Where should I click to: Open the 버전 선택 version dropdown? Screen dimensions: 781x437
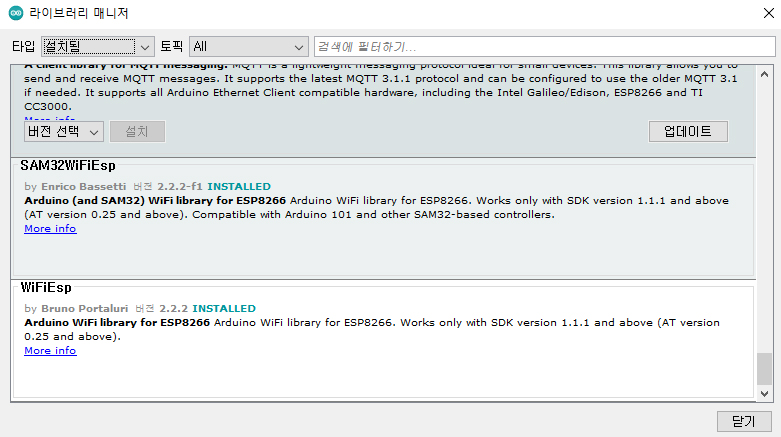point(64,132)
